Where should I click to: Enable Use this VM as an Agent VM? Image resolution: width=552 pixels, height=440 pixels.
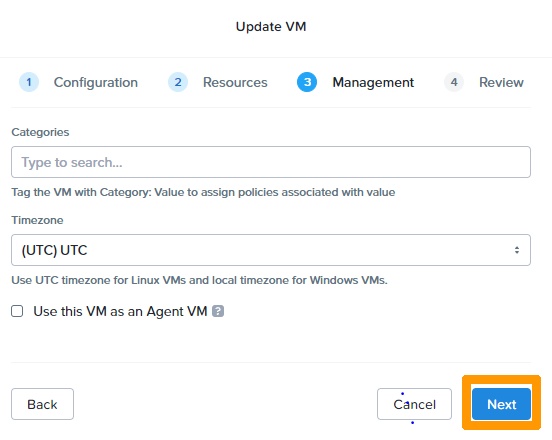17,311
